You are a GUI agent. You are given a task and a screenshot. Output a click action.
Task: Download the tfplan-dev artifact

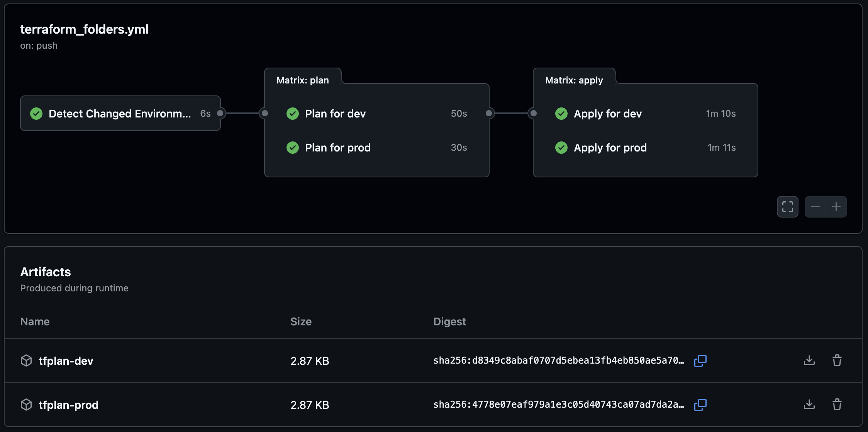809,361
